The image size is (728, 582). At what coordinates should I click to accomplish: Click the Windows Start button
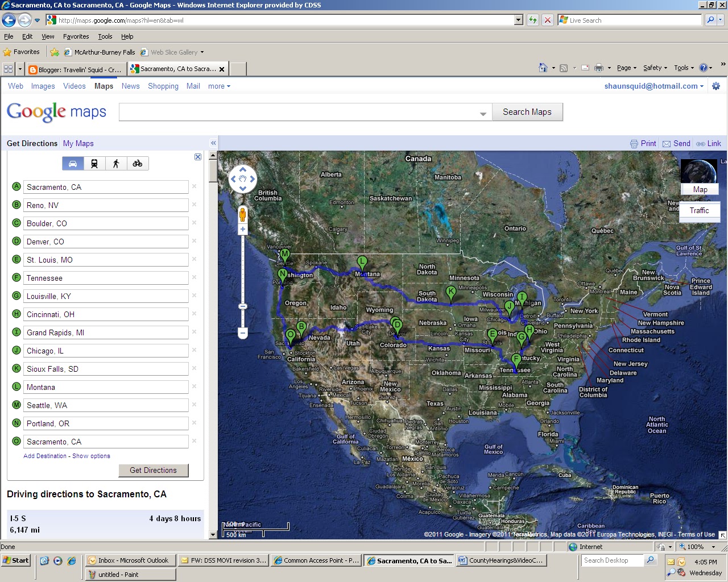[x=15, y=560]
